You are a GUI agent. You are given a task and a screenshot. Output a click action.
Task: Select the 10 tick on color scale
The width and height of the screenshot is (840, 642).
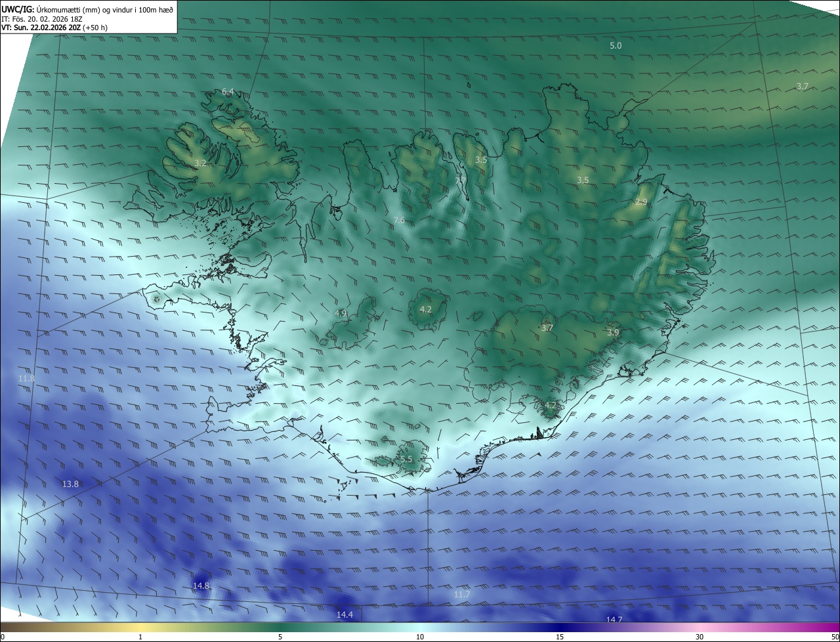[x=420, y=637]
